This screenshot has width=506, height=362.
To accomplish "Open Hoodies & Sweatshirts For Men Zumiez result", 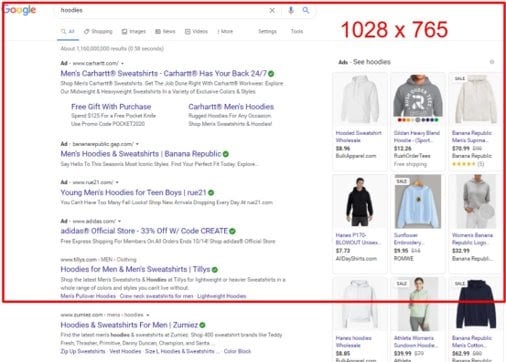I will 129,325.
